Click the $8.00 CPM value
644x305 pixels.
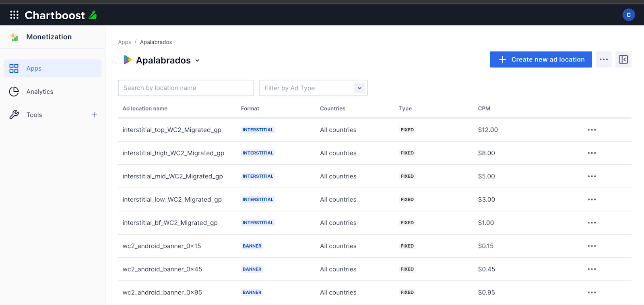pyautogui.click(x=487, y=153)
